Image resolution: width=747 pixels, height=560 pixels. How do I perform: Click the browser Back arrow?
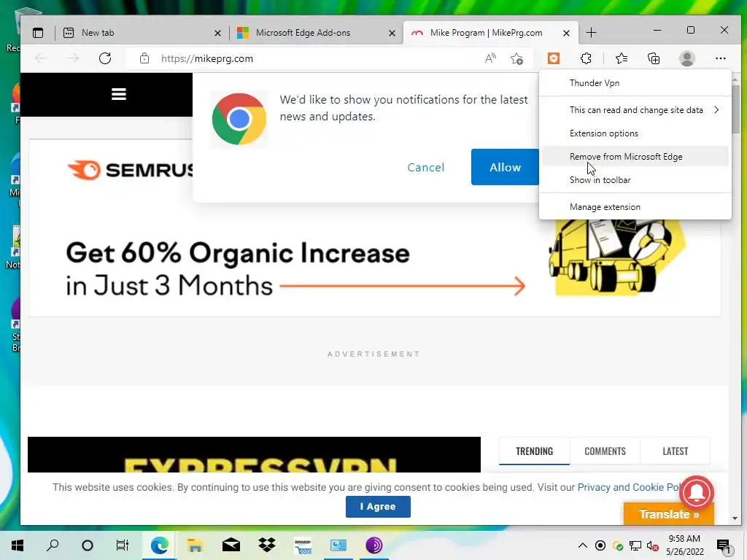[41, 58]
